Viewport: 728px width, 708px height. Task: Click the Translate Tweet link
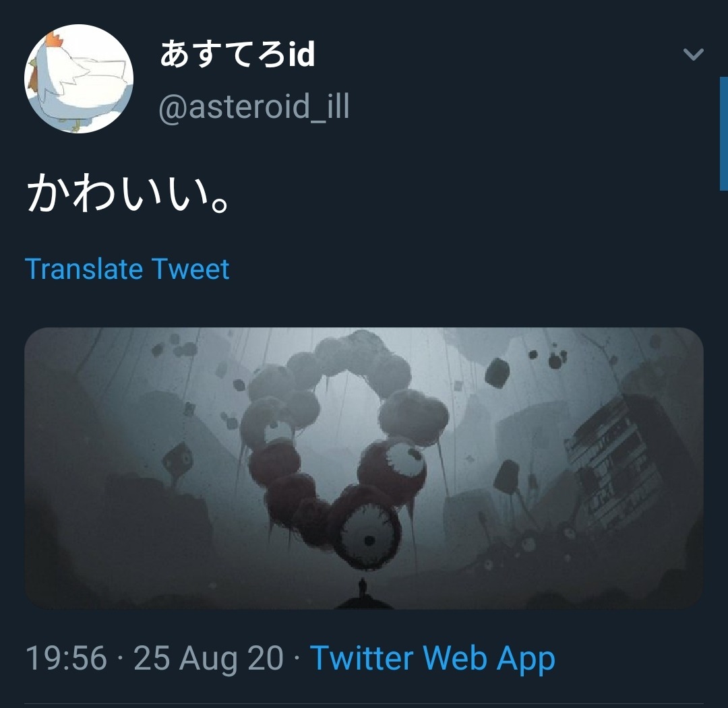click(x=127, y=269)
